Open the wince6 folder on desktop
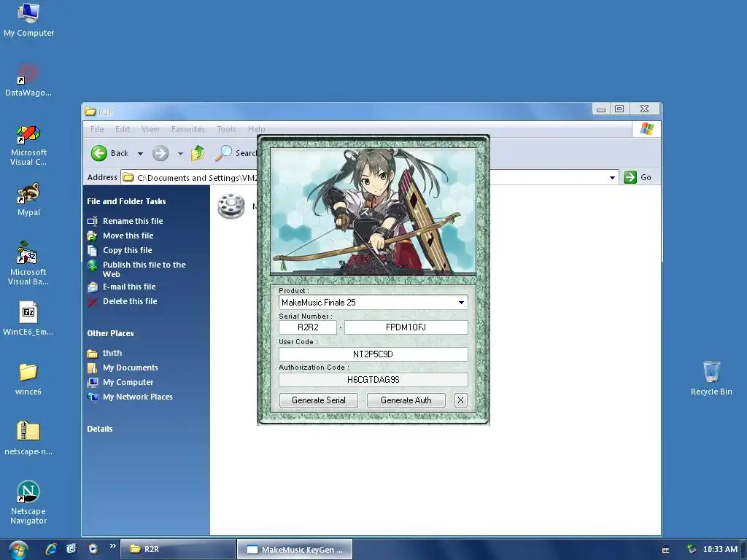 point(28,379)
